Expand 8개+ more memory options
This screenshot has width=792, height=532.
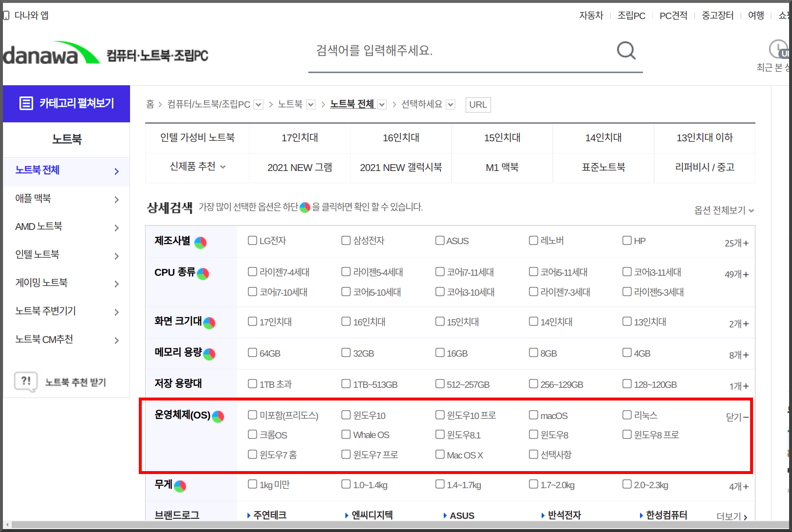pos(739,355)
